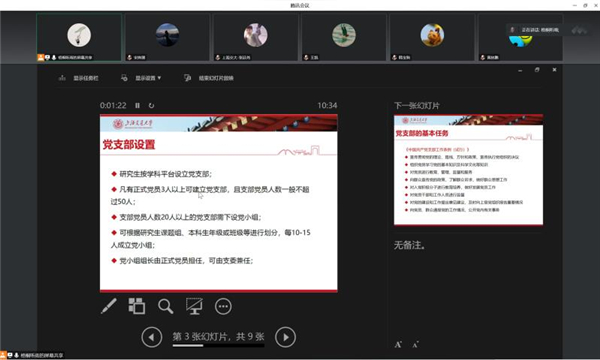The width and height of the screenshot is (600, 360).
Task: Toggle black screen for slide show
Action: coord(194,306)
